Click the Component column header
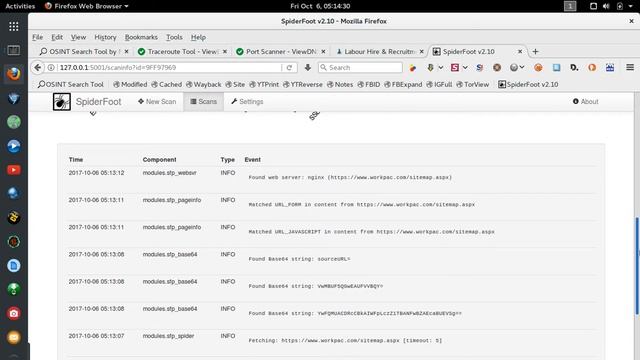This screenshot has width=640, height=360. pyautogui.click(x=160, y=160)
